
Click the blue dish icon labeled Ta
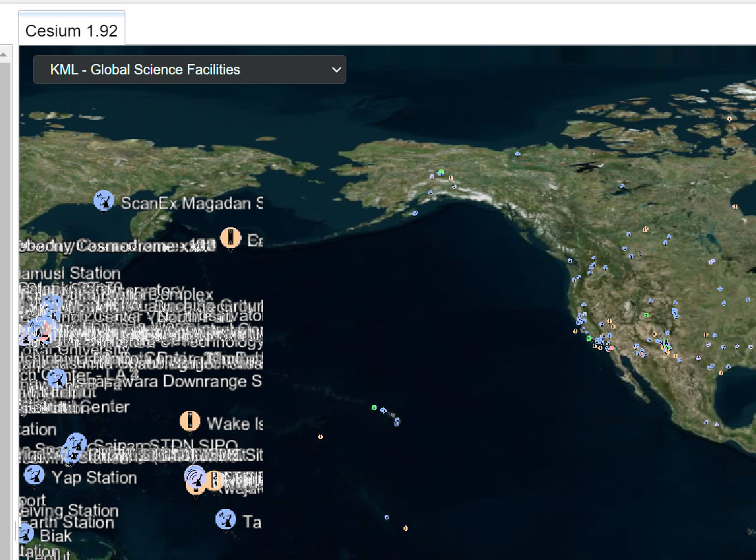point(226,519)
